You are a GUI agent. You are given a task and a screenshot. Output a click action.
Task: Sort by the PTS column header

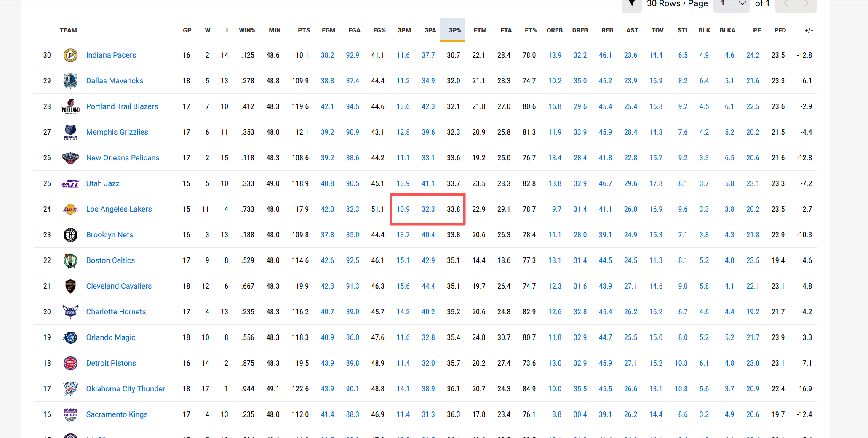point(304,30)
